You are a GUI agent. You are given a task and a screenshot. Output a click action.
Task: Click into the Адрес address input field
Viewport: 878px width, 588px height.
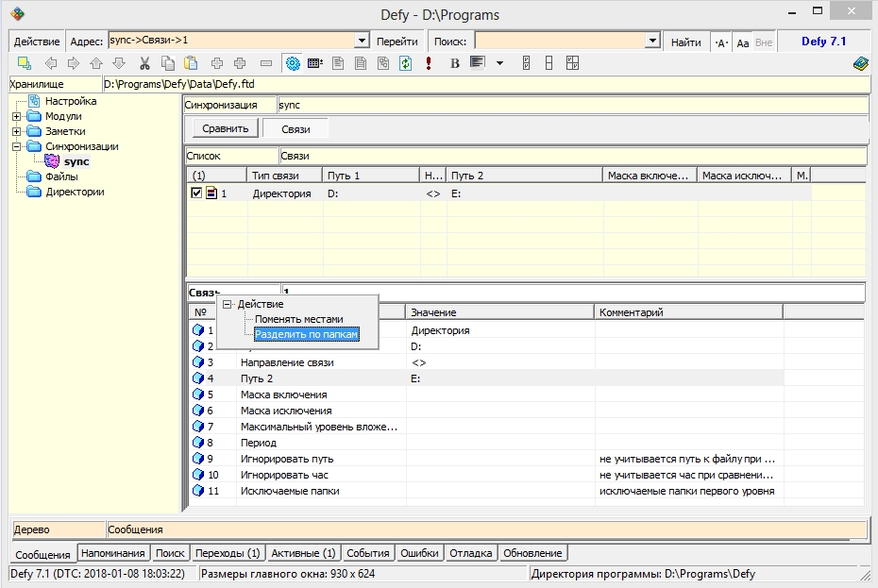pos(232,41)
